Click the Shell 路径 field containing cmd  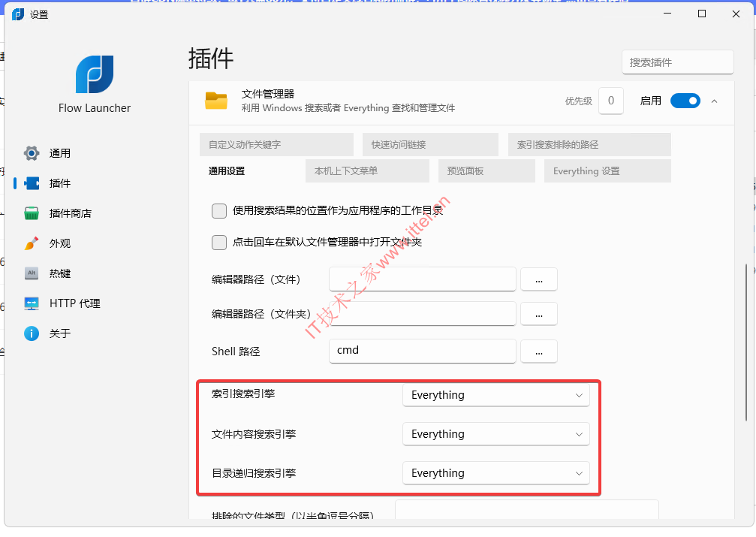[423, 351]
